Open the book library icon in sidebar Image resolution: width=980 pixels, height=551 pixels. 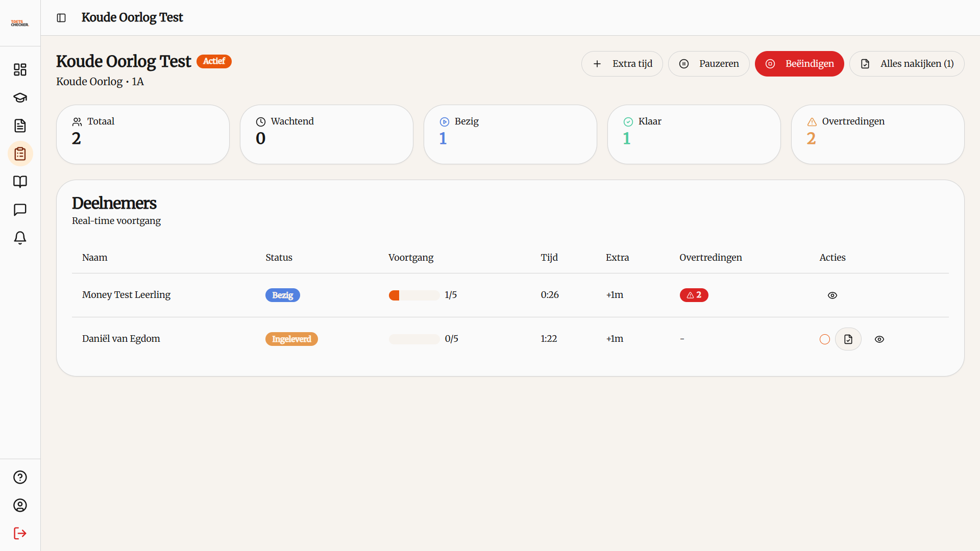tap(20, 182)
